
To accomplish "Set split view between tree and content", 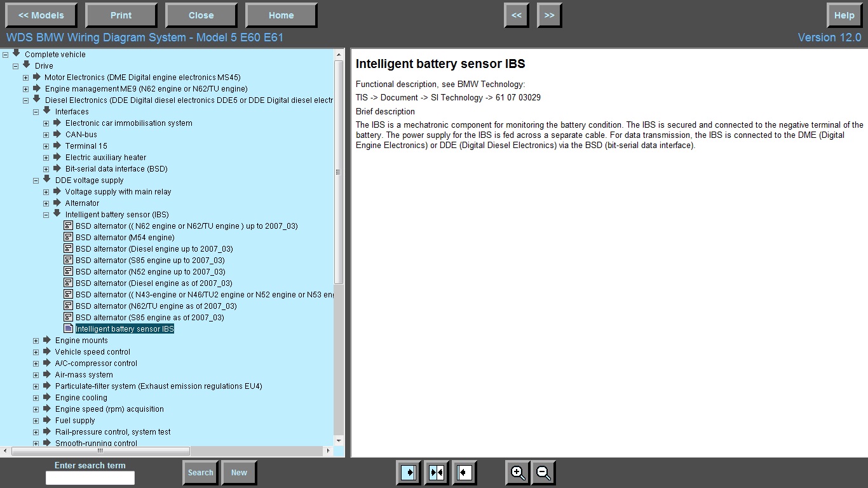I will click(x=437, y=473).
